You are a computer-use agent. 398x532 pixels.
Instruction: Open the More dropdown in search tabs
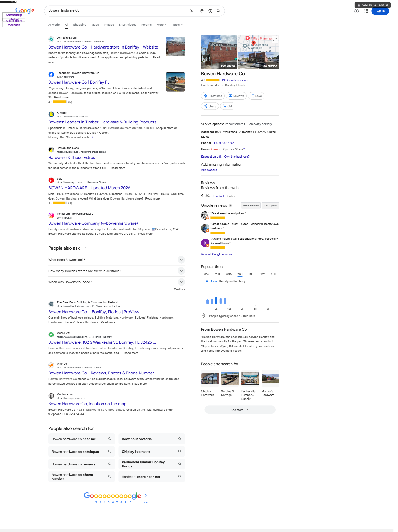162,25
